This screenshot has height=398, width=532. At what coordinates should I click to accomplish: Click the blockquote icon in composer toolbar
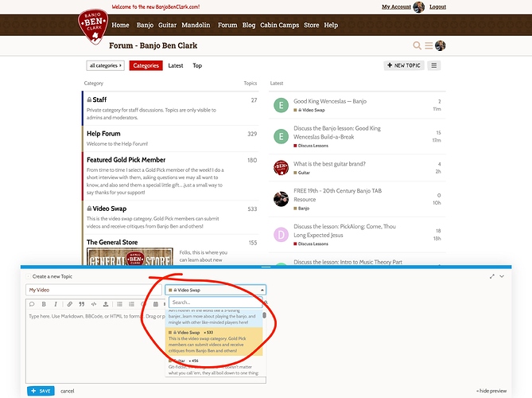[x=82, y=304]
